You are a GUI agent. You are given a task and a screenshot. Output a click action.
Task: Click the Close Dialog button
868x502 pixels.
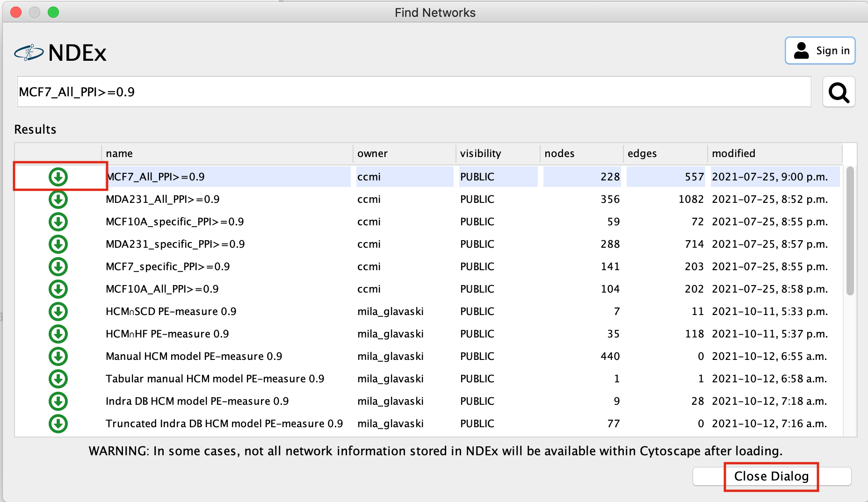tap(771, 476)
